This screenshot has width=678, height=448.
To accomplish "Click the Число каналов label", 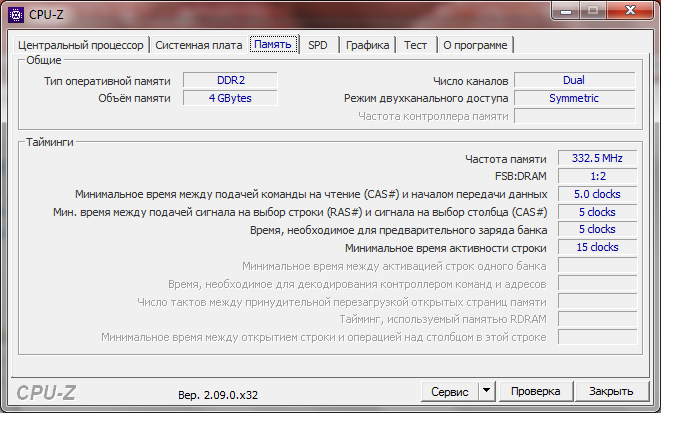I will 470,81.
